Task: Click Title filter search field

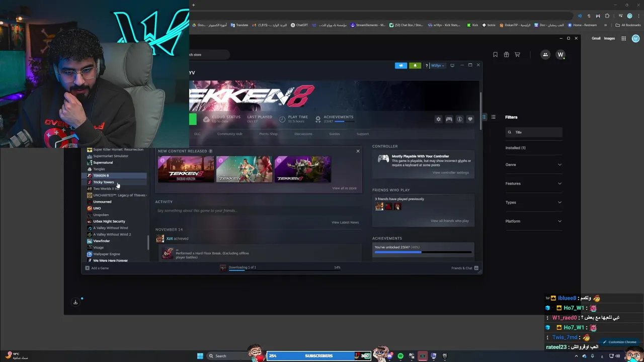Action: pyautogui.click(x=534, y=132)
